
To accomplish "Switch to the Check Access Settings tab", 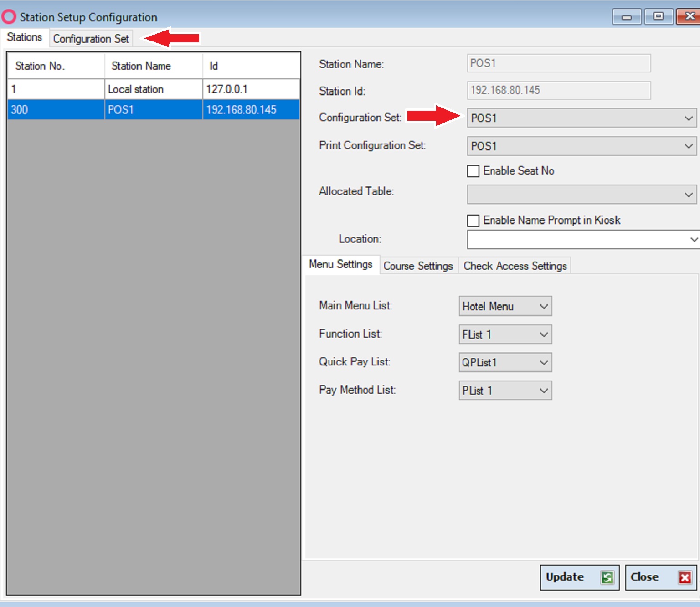I will pos(515,266).
